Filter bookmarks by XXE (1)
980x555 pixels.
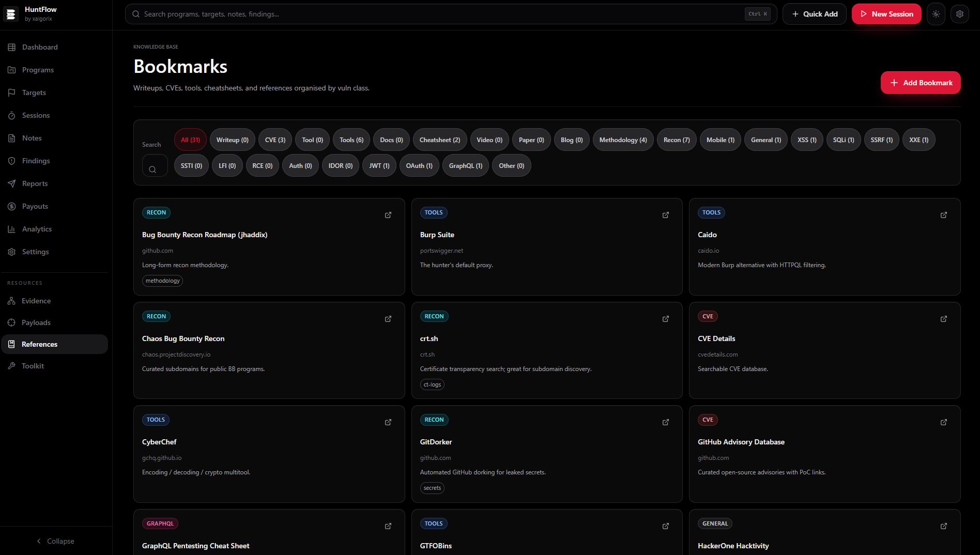pyautogui.click(x=919, y=140)
